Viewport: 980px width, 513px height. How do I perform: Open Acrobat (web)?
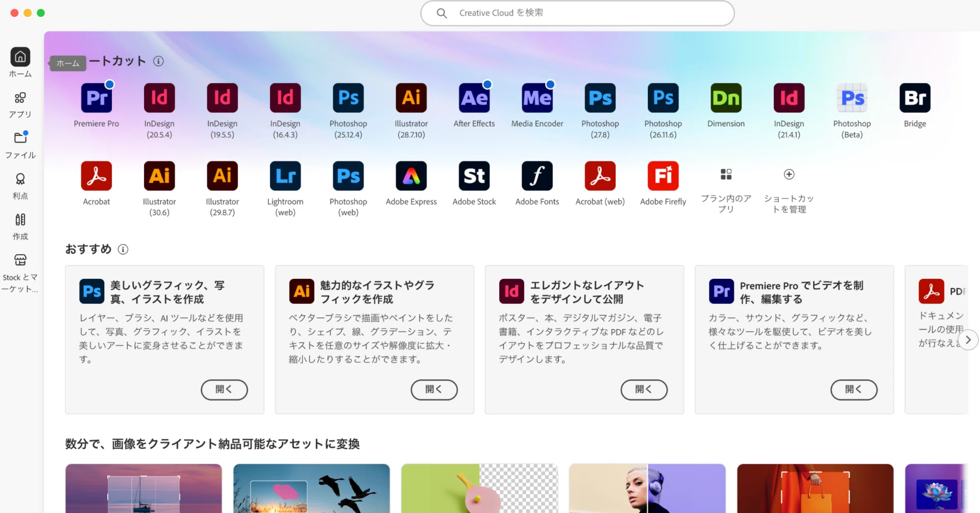(x=600, y=176)
